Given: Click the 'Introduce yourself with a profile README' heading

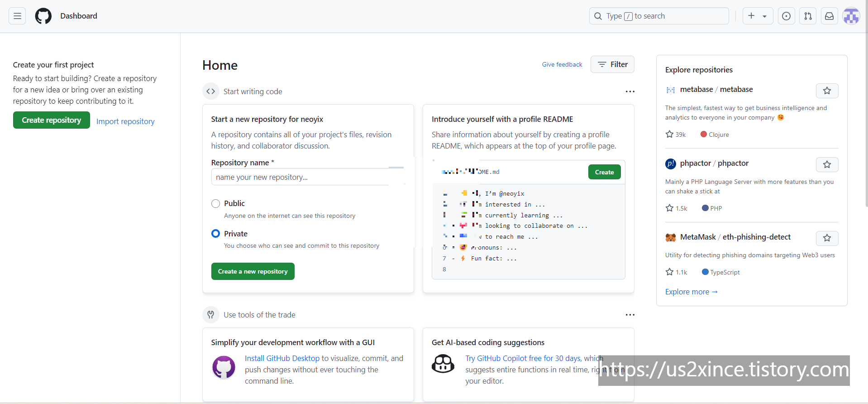Looking at the screenshot, I should pos(502,119).
